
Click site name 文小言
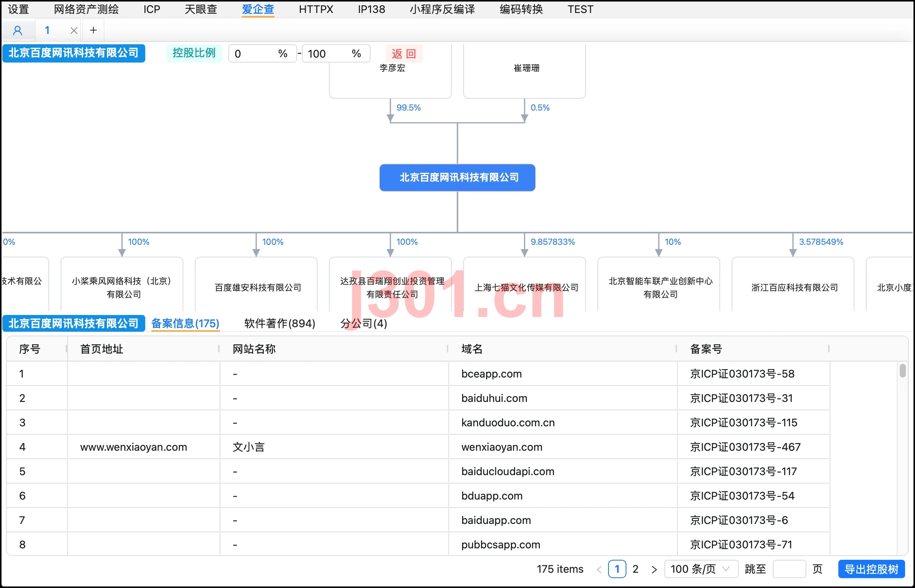pos(249,447)
